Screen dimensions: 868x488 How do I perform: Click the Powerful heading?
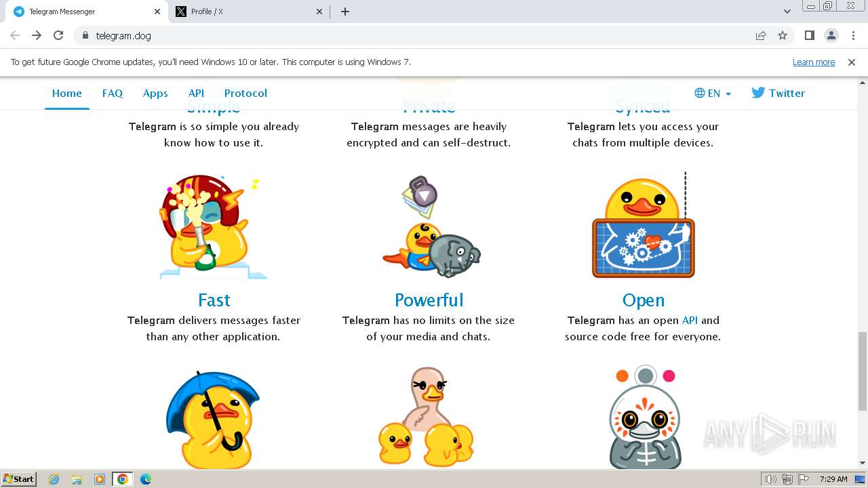tap(429, 300)
